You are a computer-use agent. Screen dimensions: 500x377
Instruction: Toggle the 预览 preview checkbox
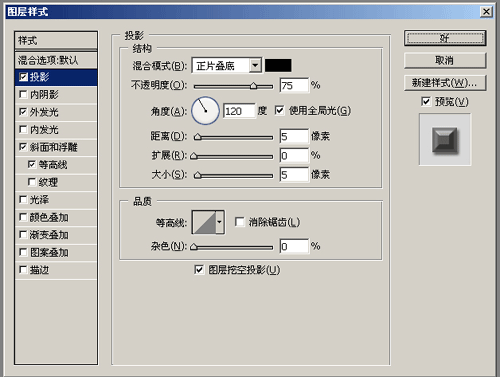point(426,101)
